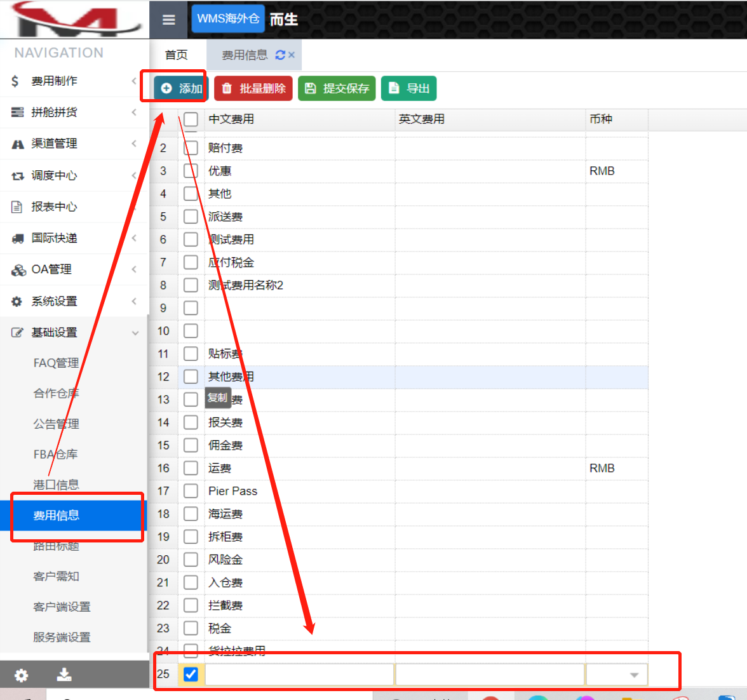Viewport: 747px width, 700px height.
Task: Open 合作仓库 in sidebar
Action: pos(56,394)
